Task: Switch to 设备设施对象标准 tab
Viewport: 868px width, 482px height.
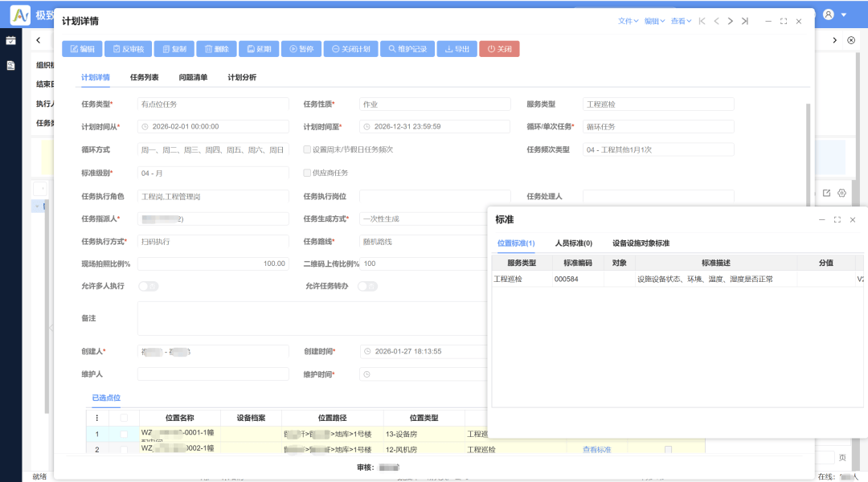Action: point(641,243)
